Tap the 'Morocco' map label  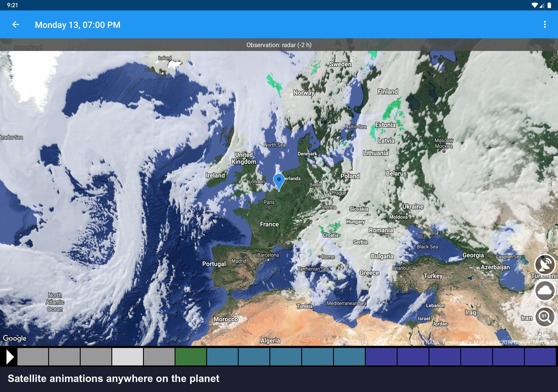(226, 319)
